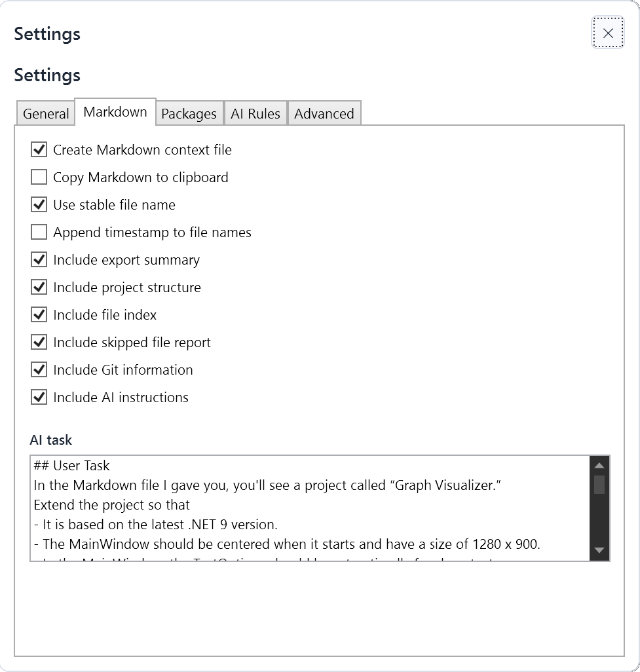Open the Advanced tab
The width and height of the screenshot is (640, 672).
[x=324, y=113]
